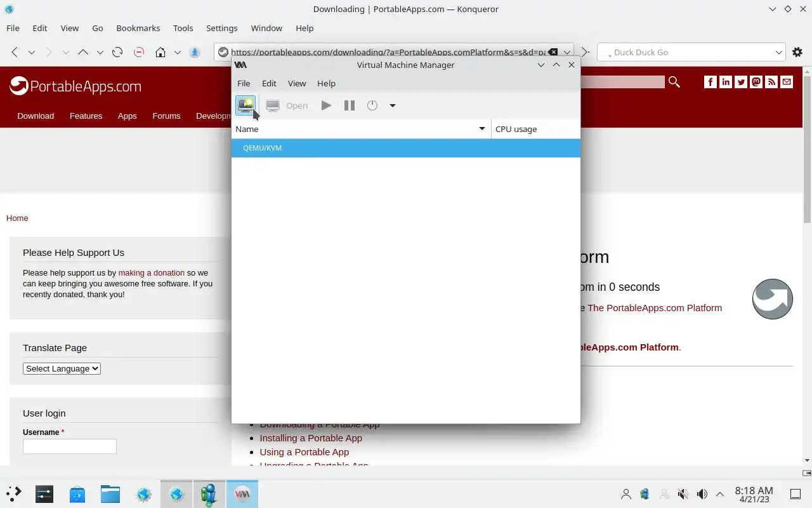
Task: Clear the Konqueror URL bar
Action: pyautogui.click(x=553, y=52)
